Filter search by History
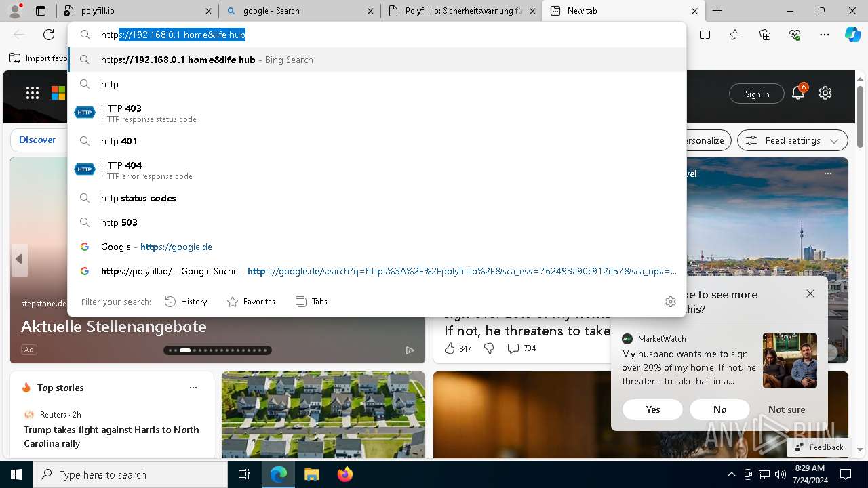 coord(186,302)
